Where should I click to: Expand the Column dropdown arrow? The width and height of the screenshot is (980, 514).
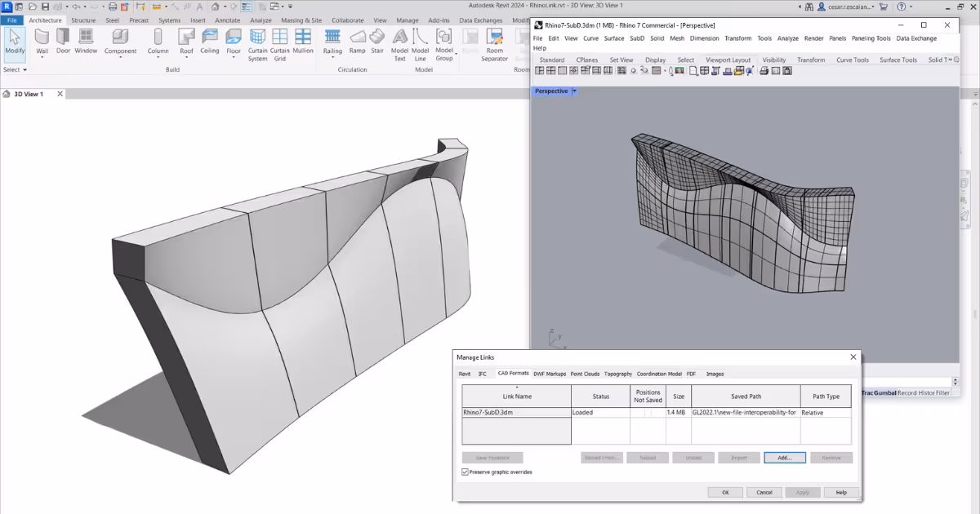[158, 56]
